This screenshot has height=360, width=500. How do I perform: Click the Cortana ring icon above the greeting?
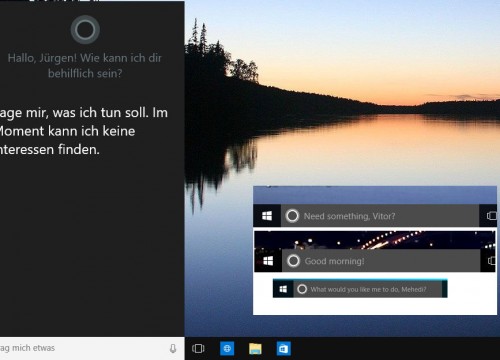[85, 30]
